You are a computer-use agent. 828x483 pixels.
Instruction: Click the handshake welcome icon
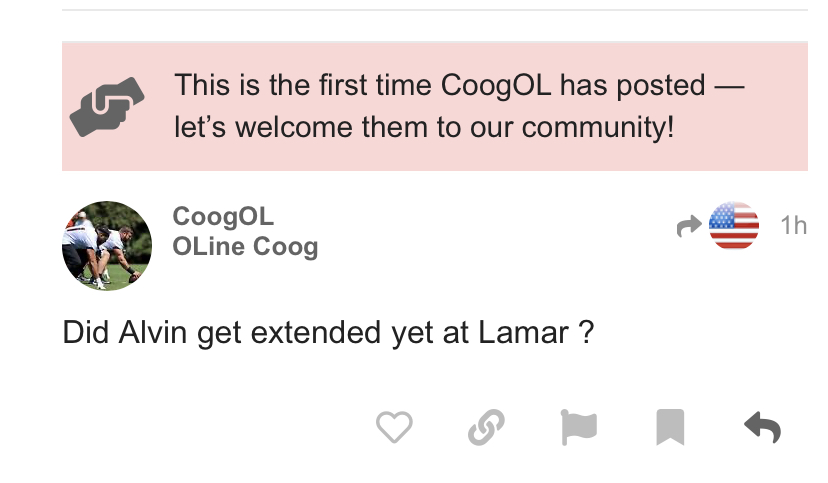pyautogui.click(x=107, y=107)
